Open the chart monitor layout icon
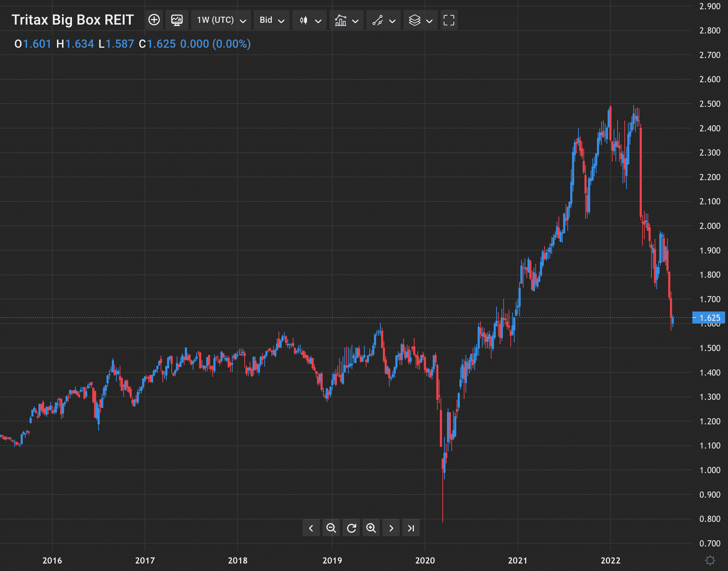This screenshot has width=728, height=571. click(x=177, y=20)
